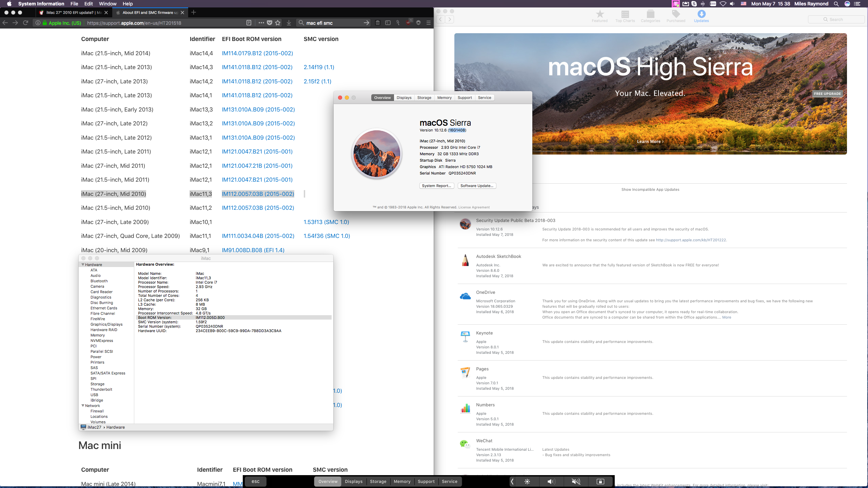Viewport: 868px width, 488px height.
Task: Click the Software Update... button
Action: 477,186
